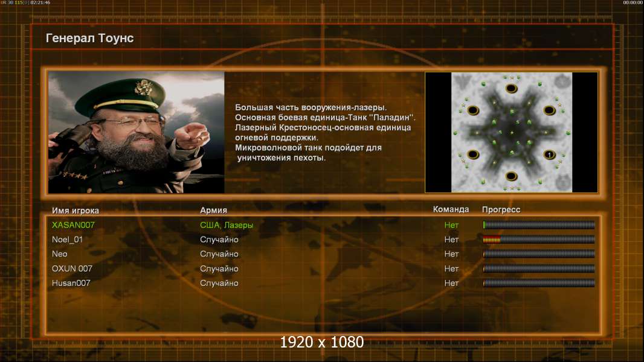Click the bottom map crater start position
The width and height of the screenshot is (644, 362).
511,176
